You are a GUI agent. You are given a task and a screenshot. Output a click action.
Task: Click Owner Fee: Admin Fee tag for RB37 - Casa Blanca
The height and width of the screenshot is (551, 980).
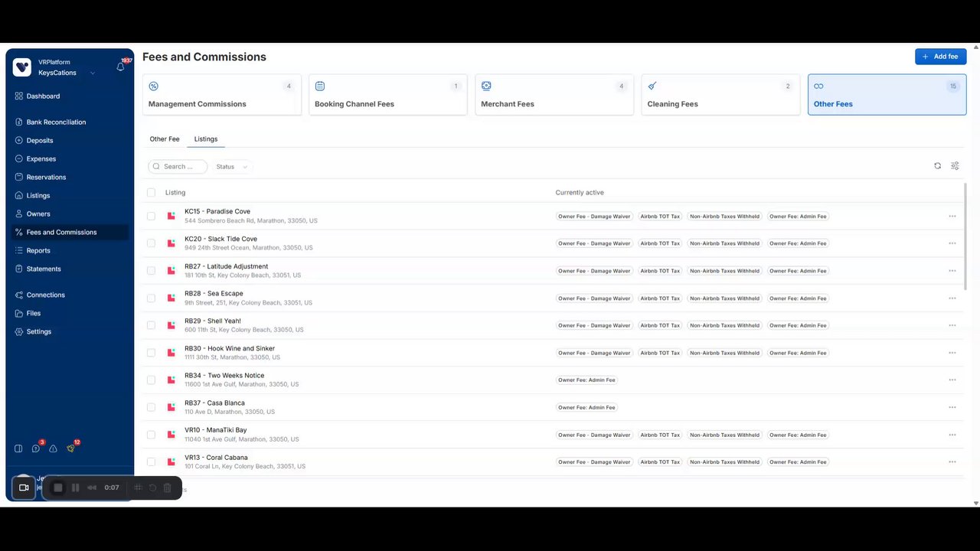586,407
